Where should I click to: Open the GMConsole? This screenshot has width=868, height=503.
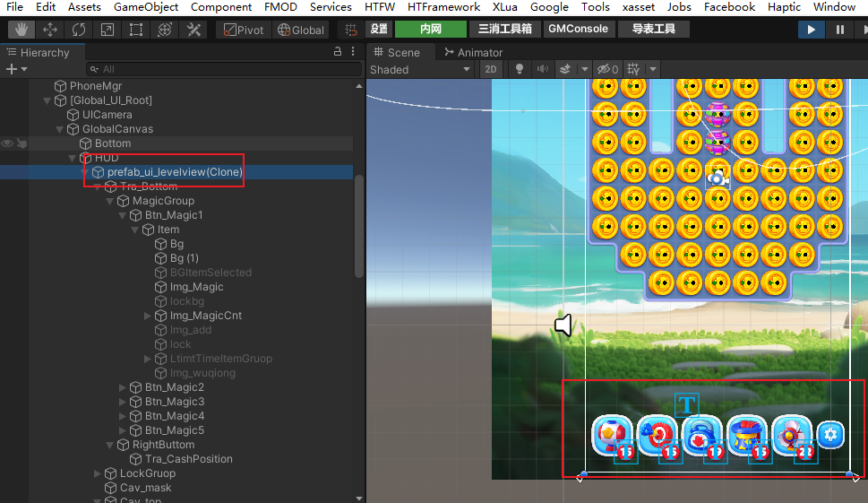(578, 29)
